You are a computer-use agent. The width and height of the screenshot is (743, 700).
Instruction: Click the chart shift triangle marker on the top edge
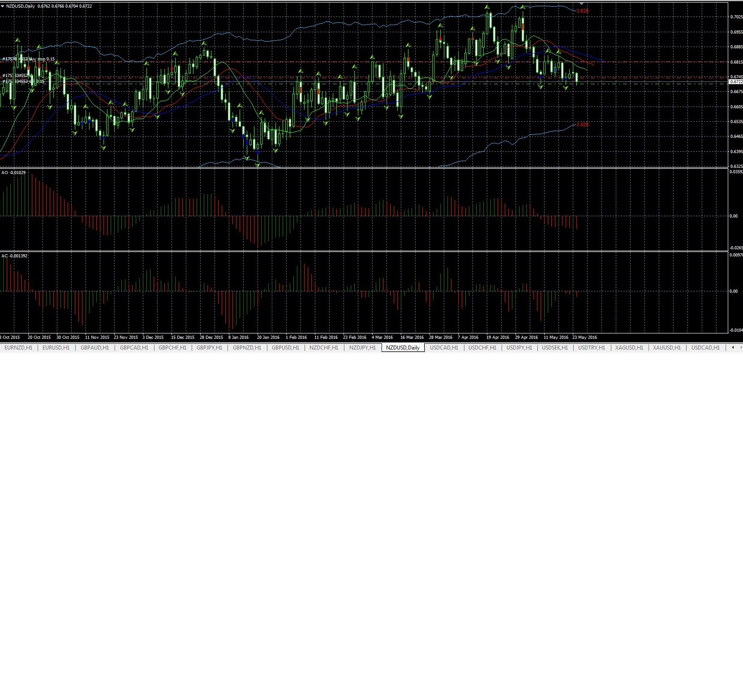[582, 4]
